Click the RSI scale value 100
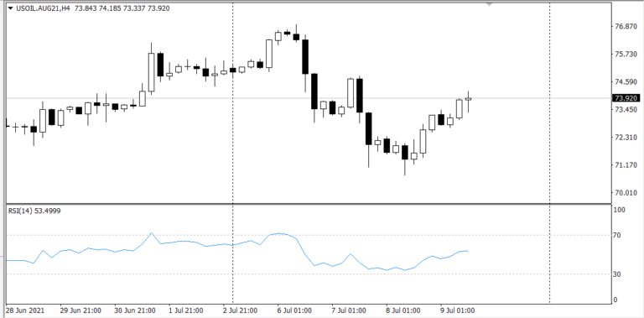644x318 pixels. coord(620,210)
